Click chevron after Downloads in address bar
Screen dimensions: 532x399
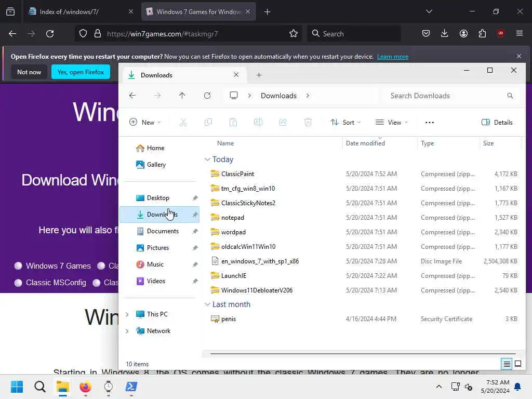pos(308,96)
